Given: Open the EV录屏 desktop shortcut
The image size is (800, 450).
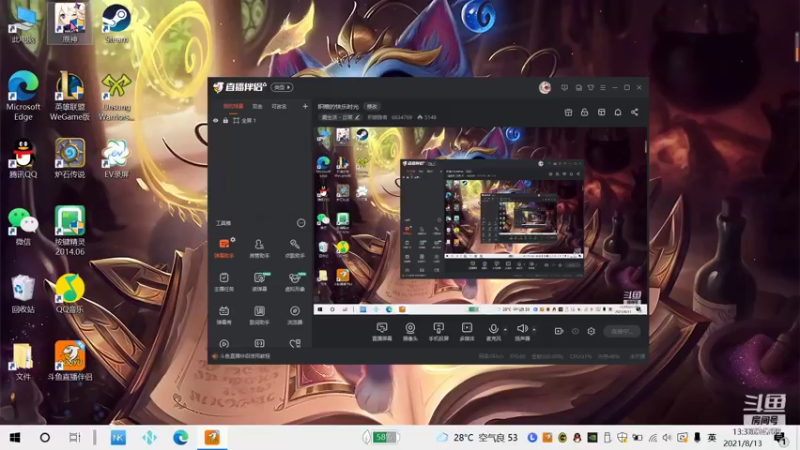Looking at the screenshot, I should (x=116, y=159).
